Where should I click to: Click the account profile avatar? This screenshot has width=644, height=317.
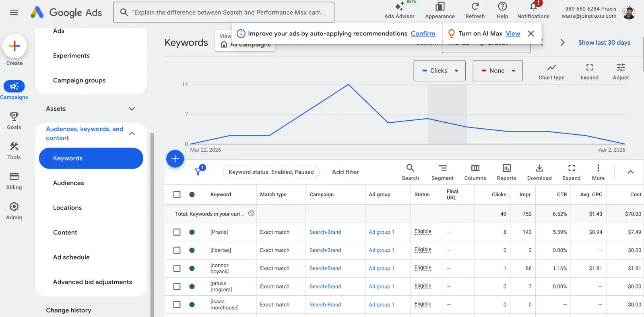(x=629, y=12)
